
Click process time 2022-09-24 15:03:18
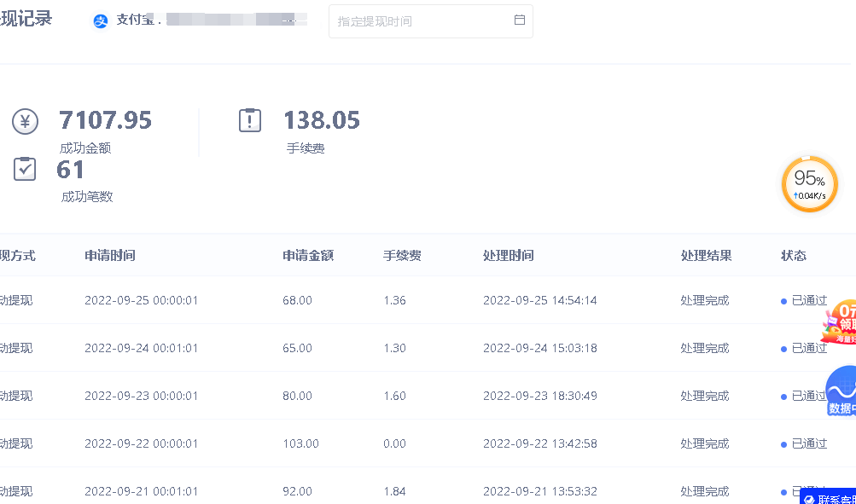[540, 348]
